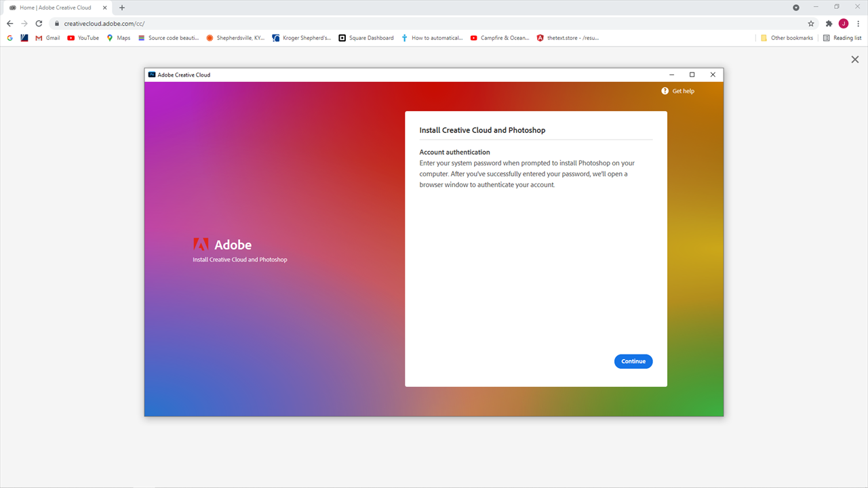Close the Chrome browser window
The width and height of the screenshot is (868, 488).
[x=857, y=7]
